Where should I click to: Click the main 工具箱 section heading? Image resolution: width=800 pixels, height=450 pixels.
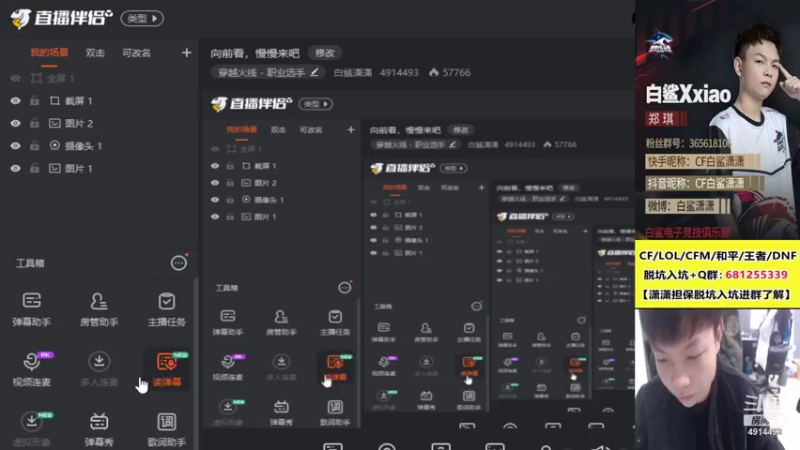point(30,263)
